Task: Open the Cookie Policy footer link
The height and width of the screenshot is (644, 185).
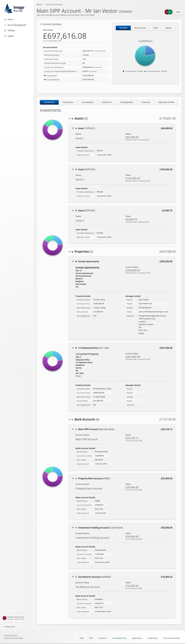Action: (152, 638)
